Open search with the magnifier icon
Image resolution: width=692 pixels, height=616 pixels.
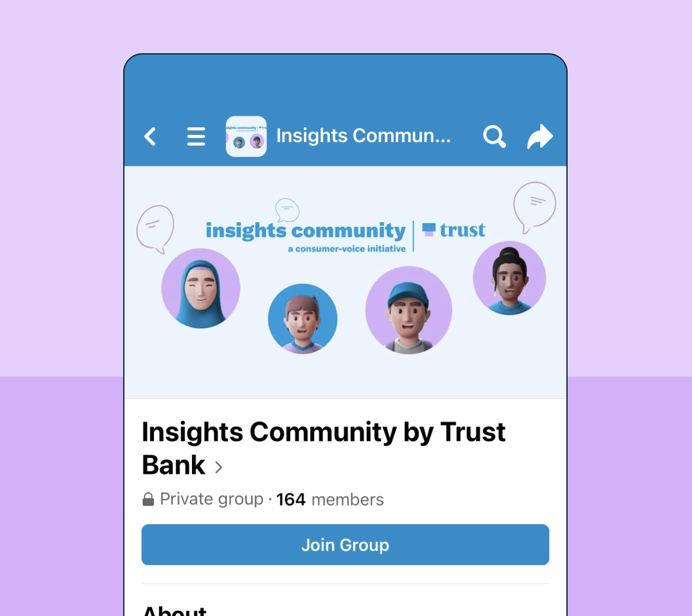click(494, 136)
